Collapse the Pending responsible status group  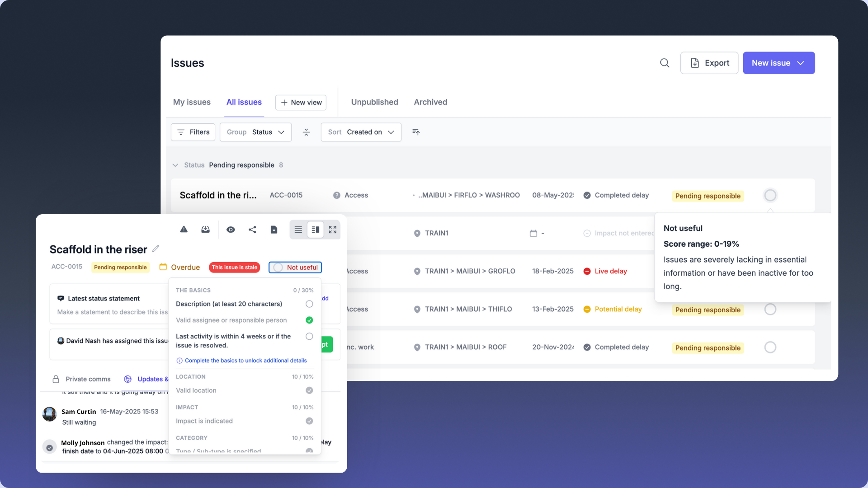click(x=175, y=165)
